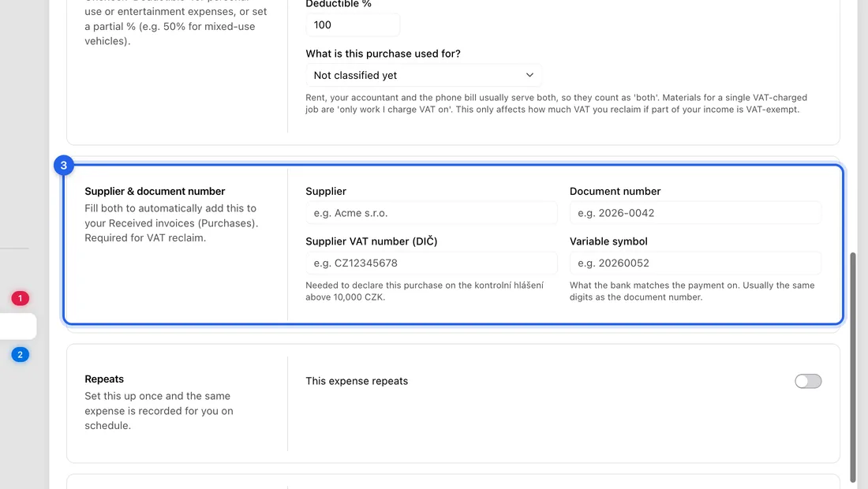Click the vertical scrollbar thumb
868x489 pixels.
click(x=853, y=368)
